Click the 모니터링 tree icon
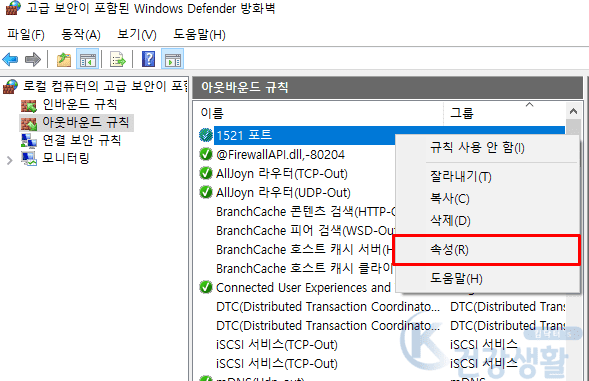 [29, 159]
